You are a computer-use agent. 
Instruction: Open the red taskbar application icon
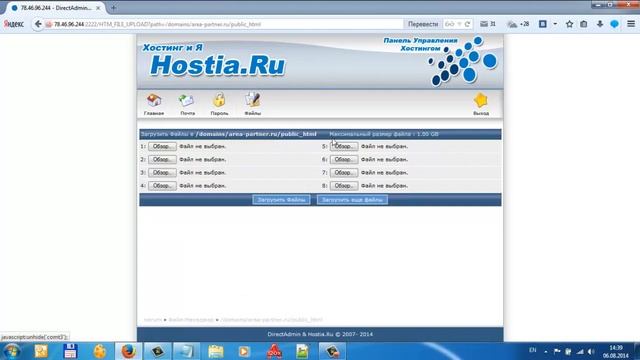pos(274,351)
